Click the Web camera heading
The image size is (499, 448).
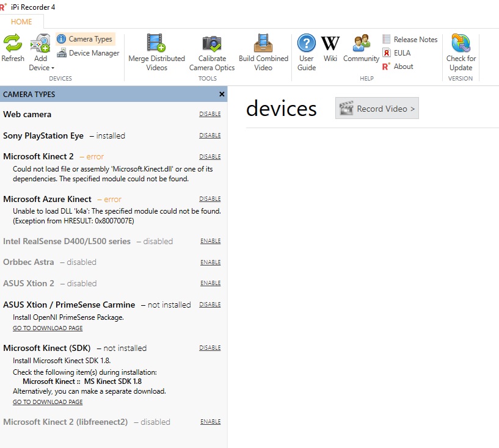[27, 114]
